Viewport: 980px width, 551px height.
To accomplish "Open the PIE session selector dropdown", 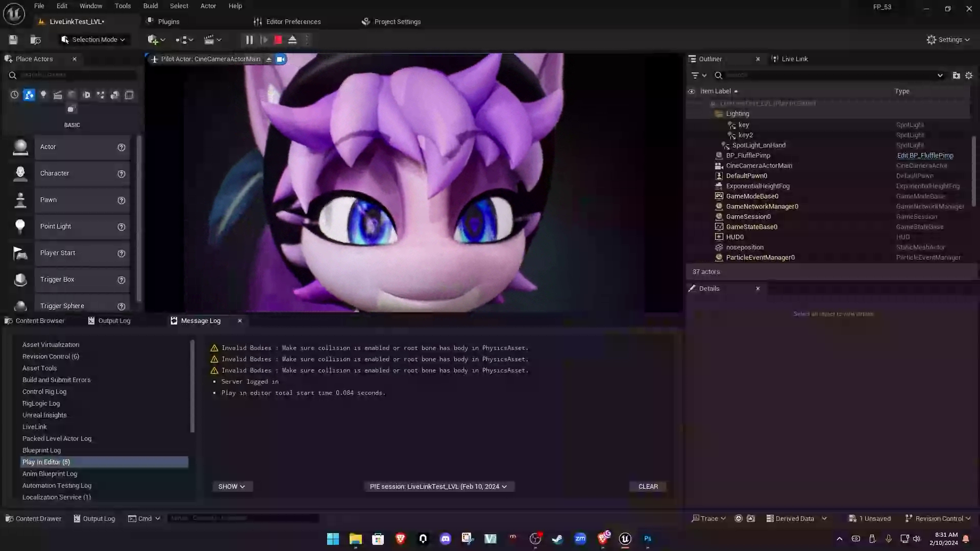I will pyautogui.click(x=438, y=486).
